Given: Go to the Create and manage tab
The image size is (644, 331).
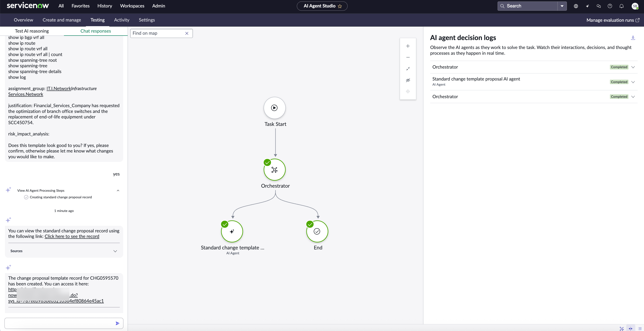Looking at the screenshot, I should [x=62, y=20].
